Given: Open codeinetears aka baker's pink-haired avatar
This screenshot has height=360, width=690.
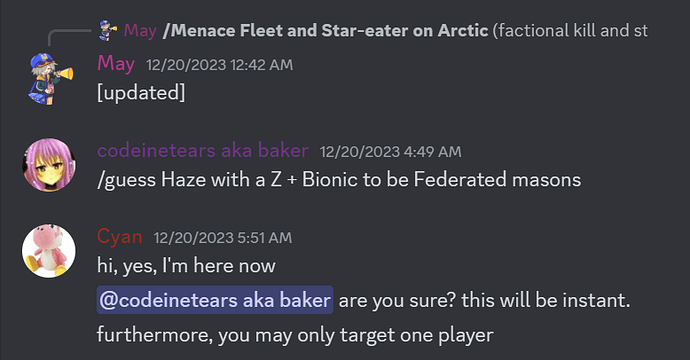Looking at the screenshot, I should click(x=49, y=165).
